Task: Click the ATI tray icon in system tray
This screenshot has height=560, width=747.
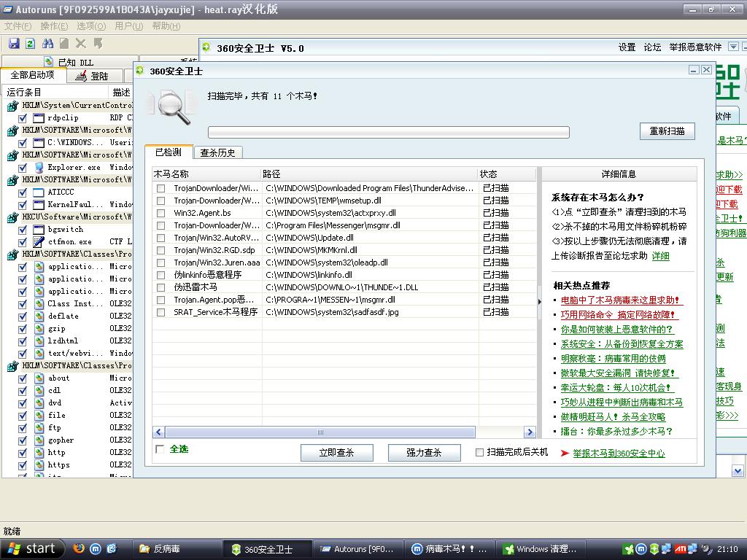Action: [680, 549]
